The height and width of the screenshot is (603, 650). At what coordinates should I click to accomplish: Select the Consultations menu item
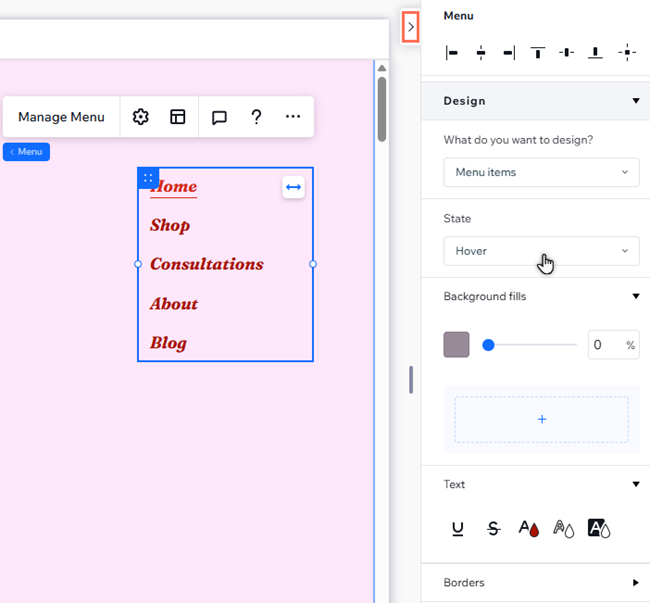(207, 264)
